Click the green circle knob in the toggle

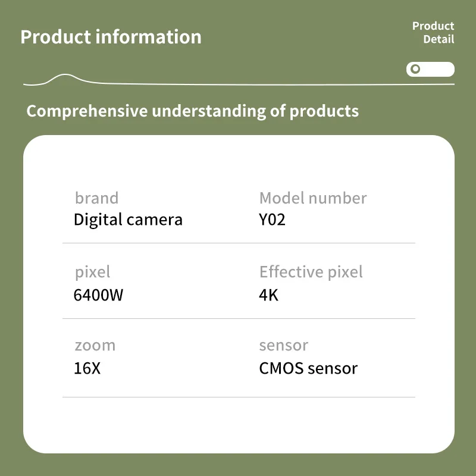coord(415,69)
